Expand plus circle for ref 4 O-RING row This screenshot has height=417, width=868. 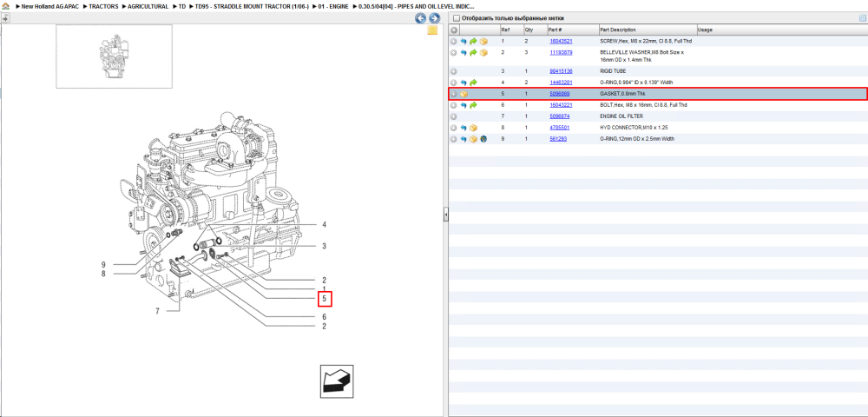tap(454, 83)
